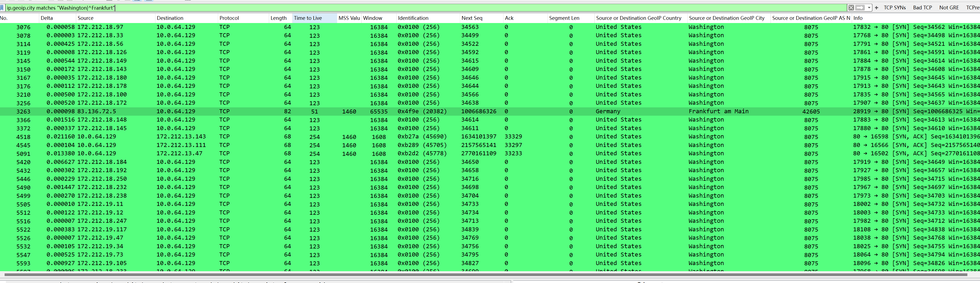Click the Germany country cell
The width and height of the screenshot is (980, 283).
coord(608,111)
